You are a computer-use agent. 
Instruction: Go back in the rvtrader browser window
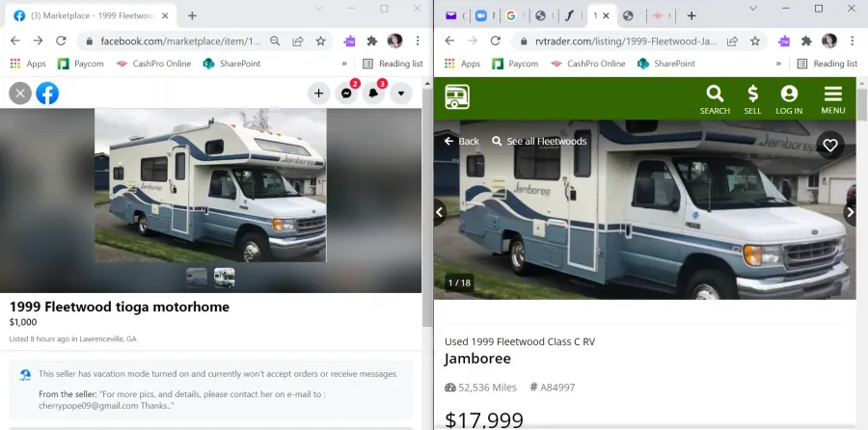click(x=449, y=40)
